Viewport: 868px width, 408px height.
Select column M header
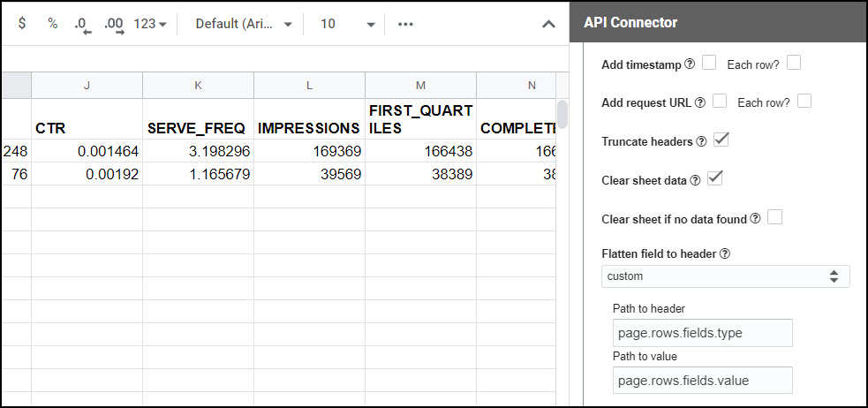420,86
